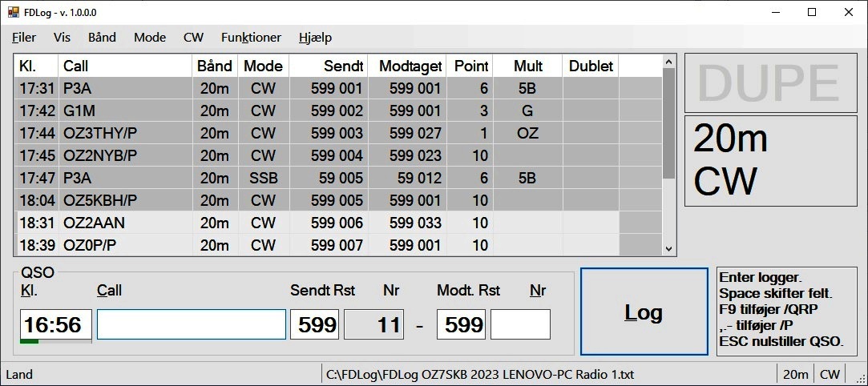868x386 pixels.
Task: Click the CW status bar indicator
Action: click(x=830, y=374)
